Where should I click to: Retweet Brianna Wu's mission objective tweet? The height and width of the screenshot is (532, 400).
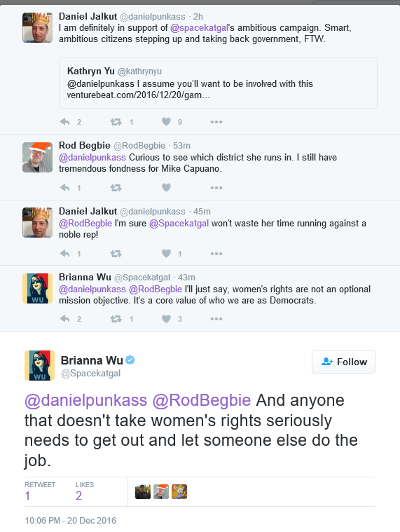click(116, 319)
